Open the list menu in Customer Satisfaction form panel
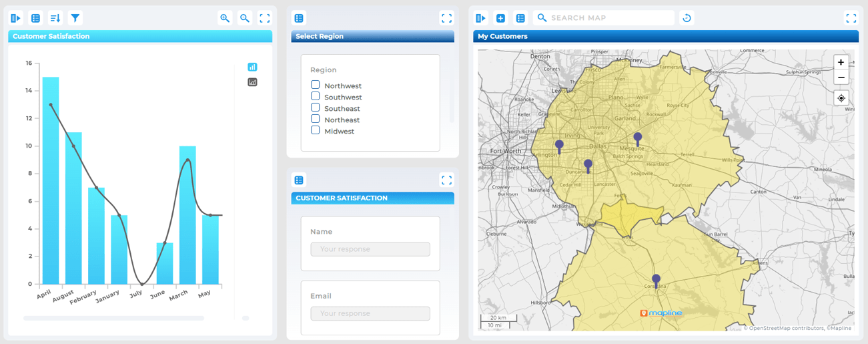The height and width of the screenshot is (344, 868). tap(299, 180)
